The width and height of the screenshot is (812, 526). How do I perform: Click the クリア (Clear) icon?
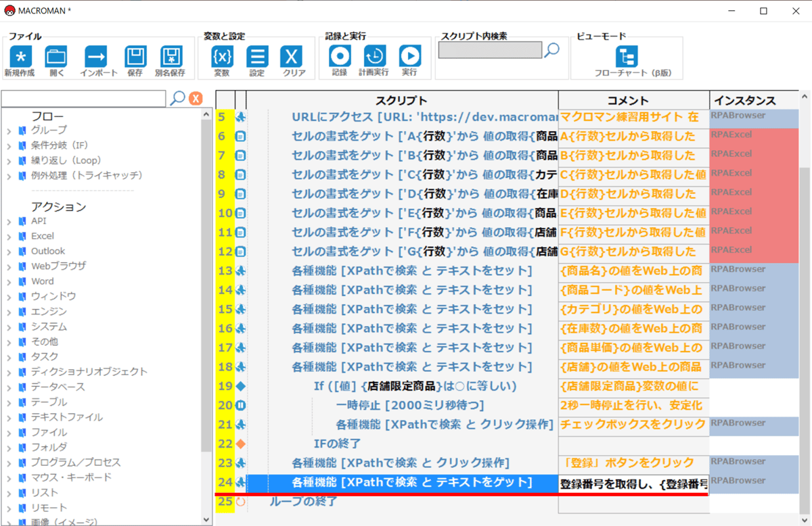(x=292, y=56)
